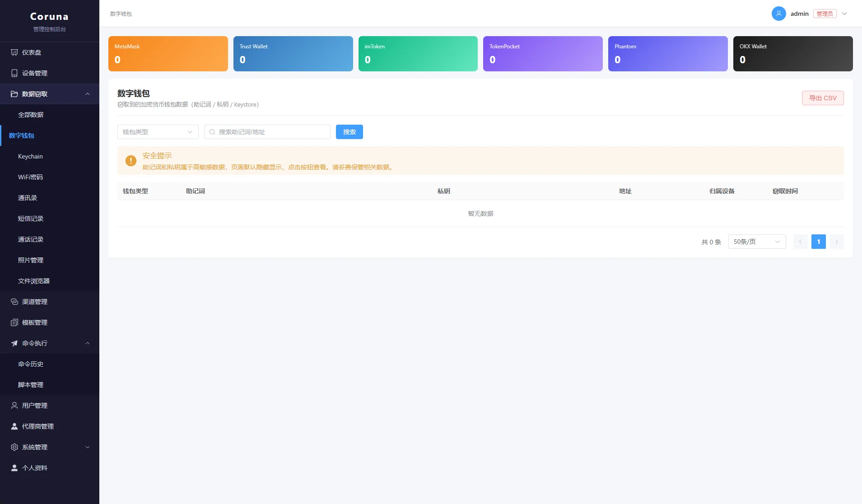Click the MetaMask stat card
Screen dimensions: 862x504
click(168, 54)
